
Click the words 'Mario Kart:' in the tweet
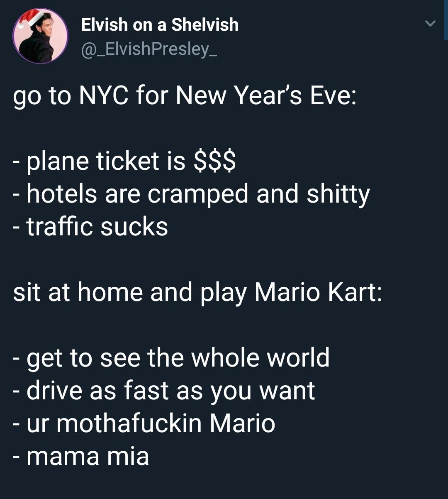pos(318,292)
